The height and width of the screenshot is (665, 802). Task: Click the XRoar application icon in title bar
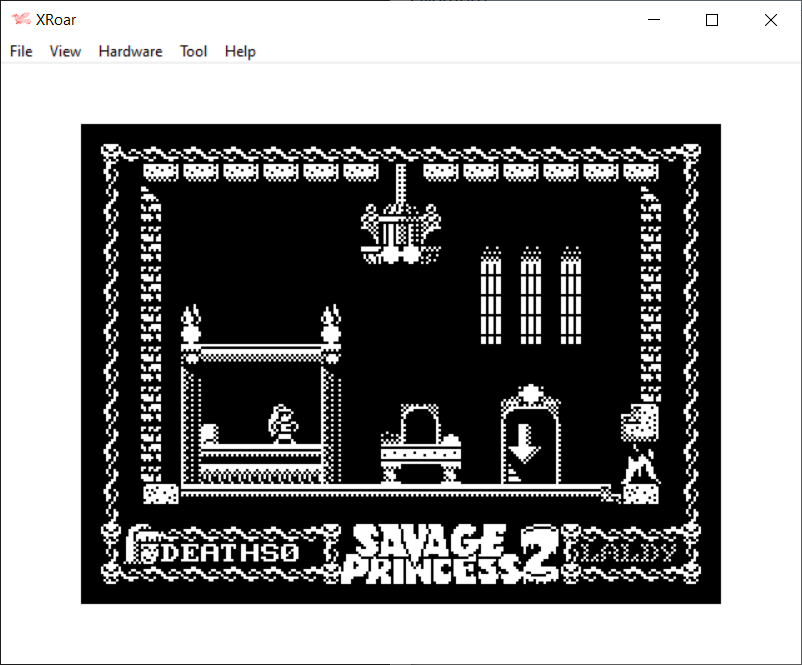pyautogui.click(x=21, y=19)
